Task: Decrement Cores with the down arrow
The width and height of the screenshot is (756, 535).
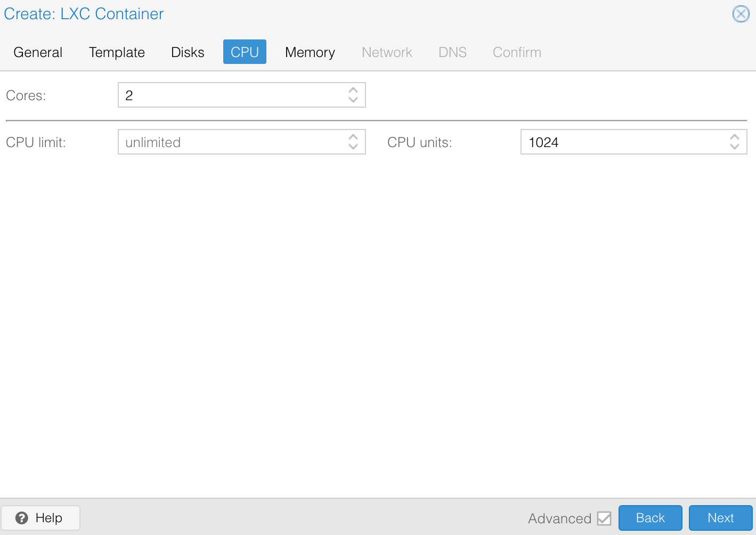Action: tap(353, 99)
